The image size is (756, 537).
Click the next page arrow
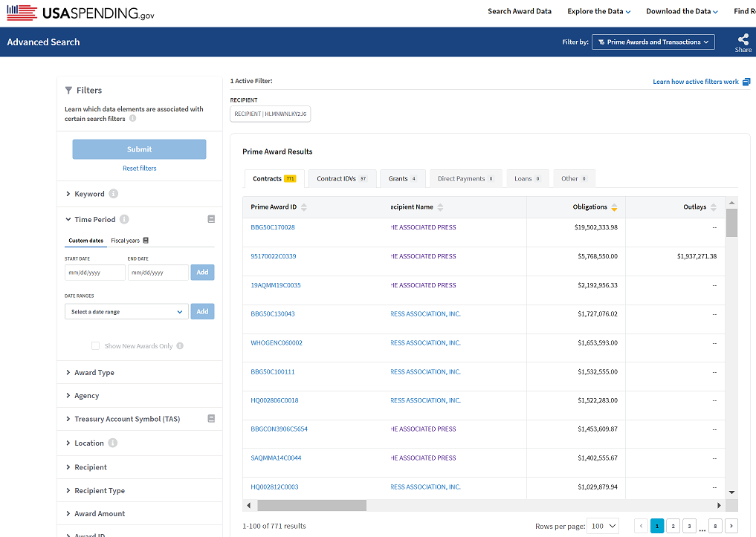(x=731, y=526)
